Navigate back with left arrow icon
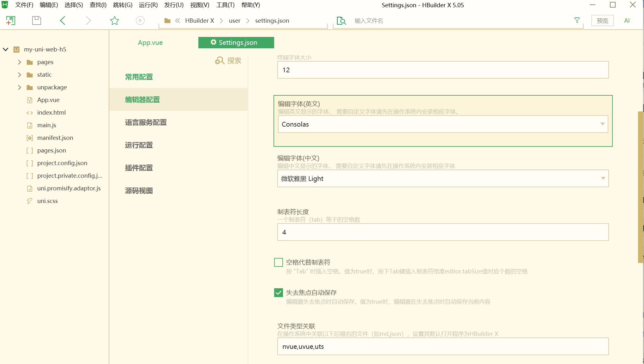644x364 pixels. click(63, 21)
